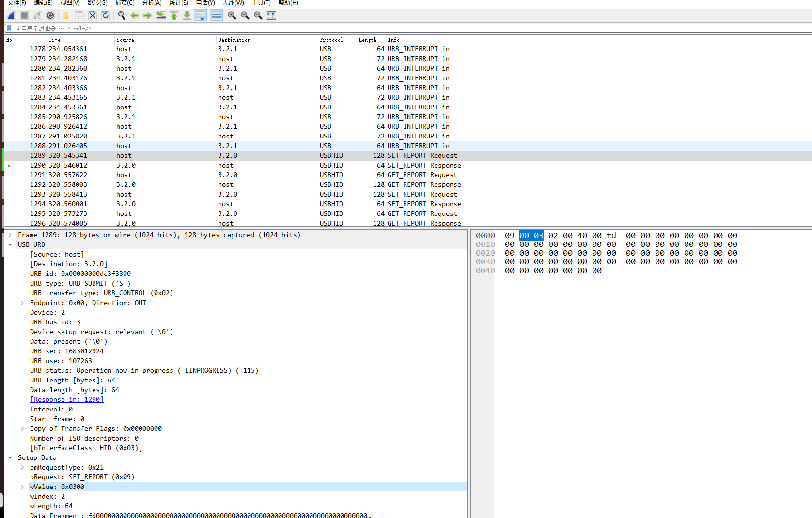This screenshot has width=812, height=518.
Task: Focus the display filter input field
Action: (x=412, y=29)
